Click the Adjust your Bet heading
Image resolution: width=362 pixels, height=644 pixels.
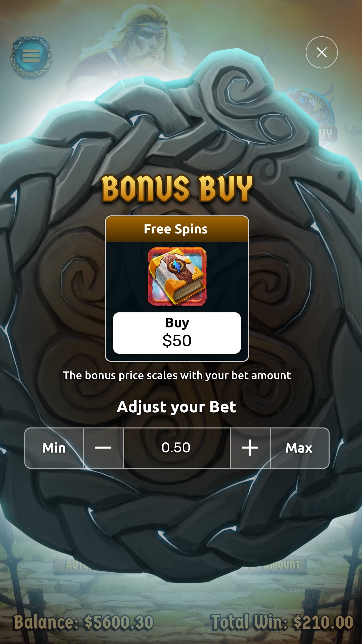[176, 407]
